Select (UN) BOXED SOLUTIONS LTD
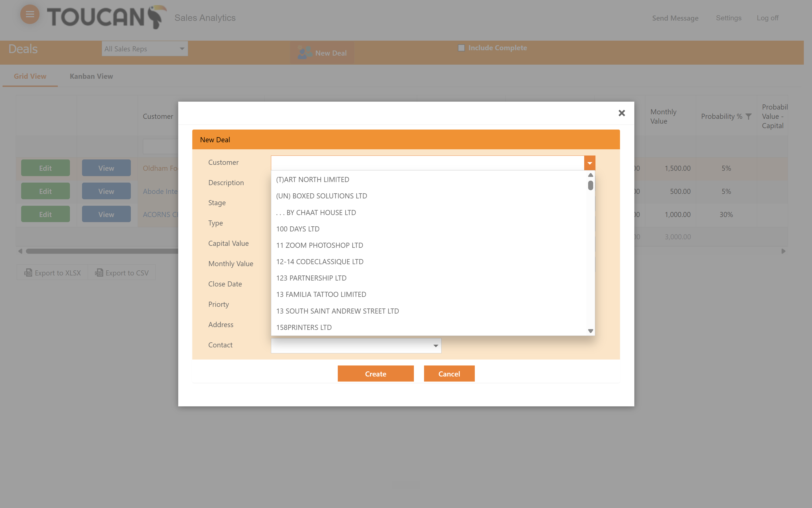 429,196
